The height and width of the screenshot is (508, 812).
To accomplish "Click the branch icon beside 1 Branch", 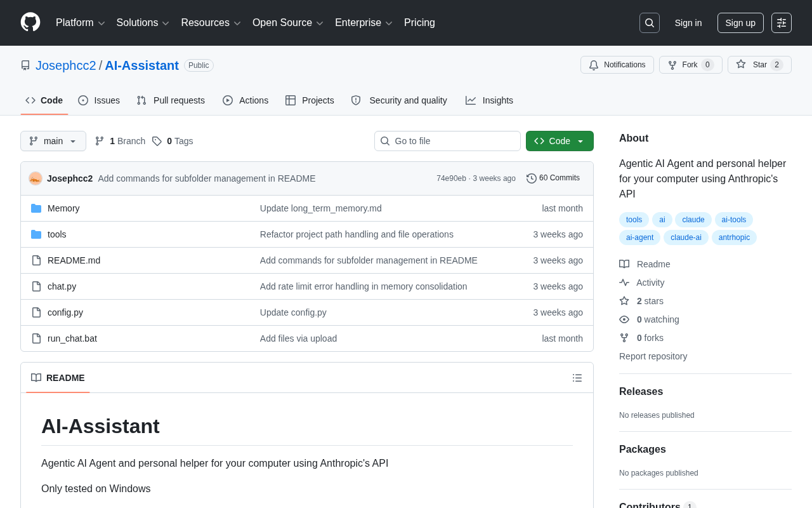I will tap(100, 141).
